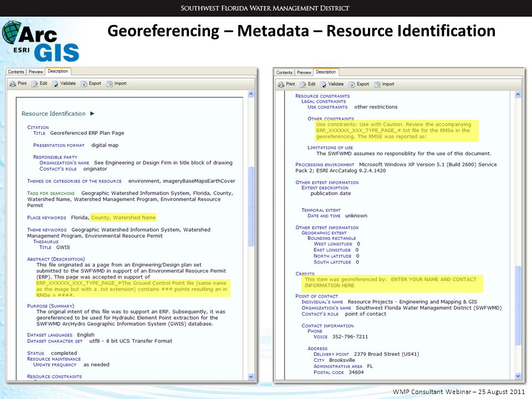The width and height of the screenshot is (532, 399).
Task: Switch to Preview tab in left panel
Action: (x=35, y=72)
